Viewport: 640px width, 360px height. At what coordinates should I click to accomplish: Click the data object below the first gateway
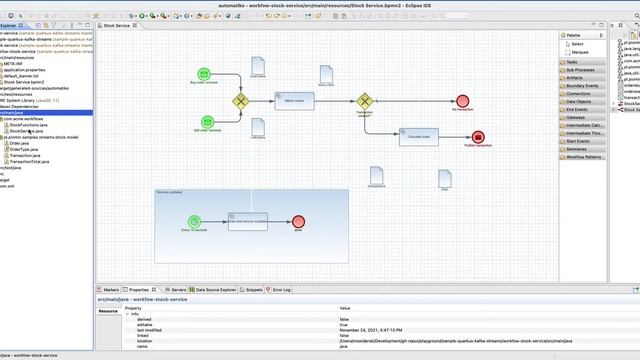point(258,127)
